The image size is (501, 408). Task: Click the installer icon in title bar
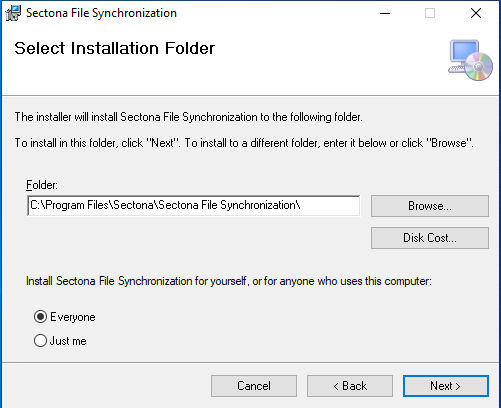click(x=13, y=13)
